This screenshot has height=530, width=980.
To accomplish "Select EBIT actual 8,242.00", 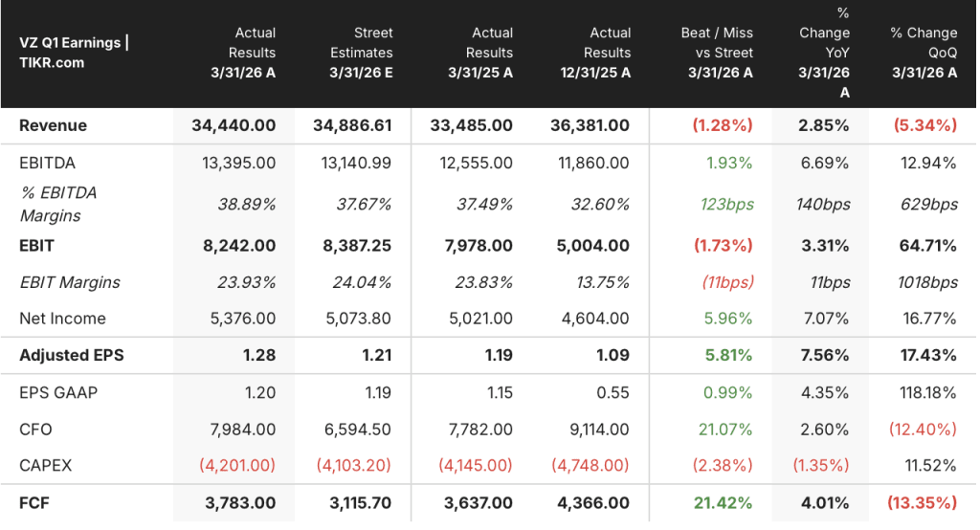I will point(239,246).
